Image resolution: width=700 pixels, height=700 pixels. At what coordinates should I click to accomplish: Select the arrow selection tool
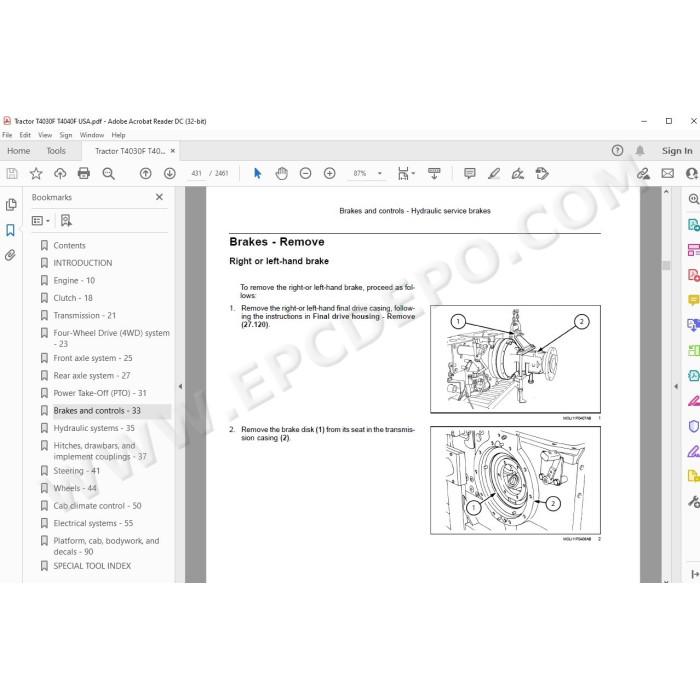pyautogui.click(x=258, y=173)
